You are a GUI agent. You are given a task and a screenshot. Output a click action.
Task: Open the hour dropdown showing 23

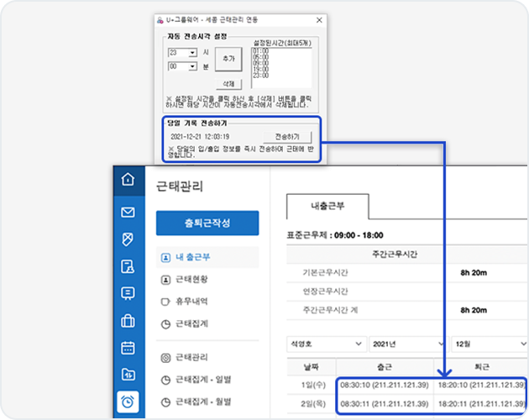182,53
